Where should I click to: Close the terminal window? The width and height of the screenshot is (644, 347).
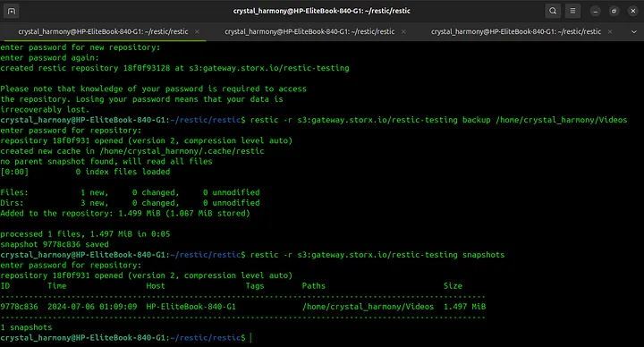point(633,11)
